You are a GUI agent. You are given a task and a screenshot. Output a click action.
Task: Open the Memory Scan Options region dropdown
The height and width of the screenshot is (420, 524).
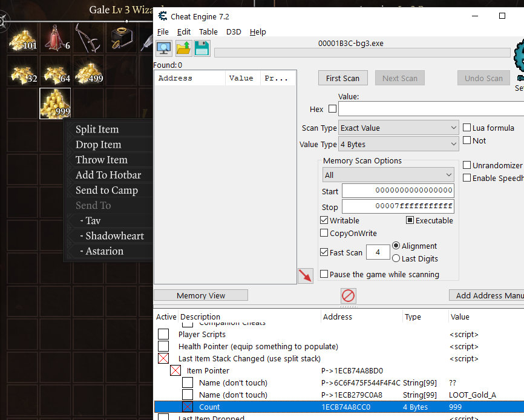pyautogui.click(x=388, y=175)
